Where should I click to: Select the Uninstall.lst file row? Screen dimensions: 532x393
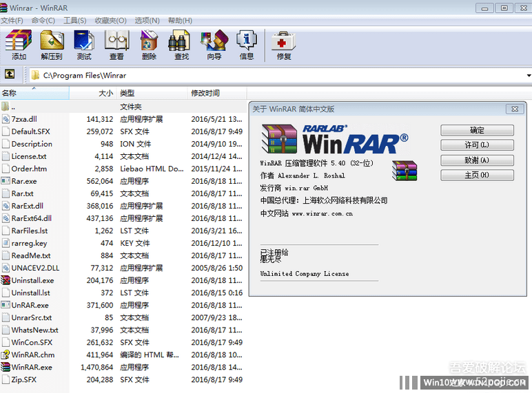pyautogui.click(x=123, y=293)
